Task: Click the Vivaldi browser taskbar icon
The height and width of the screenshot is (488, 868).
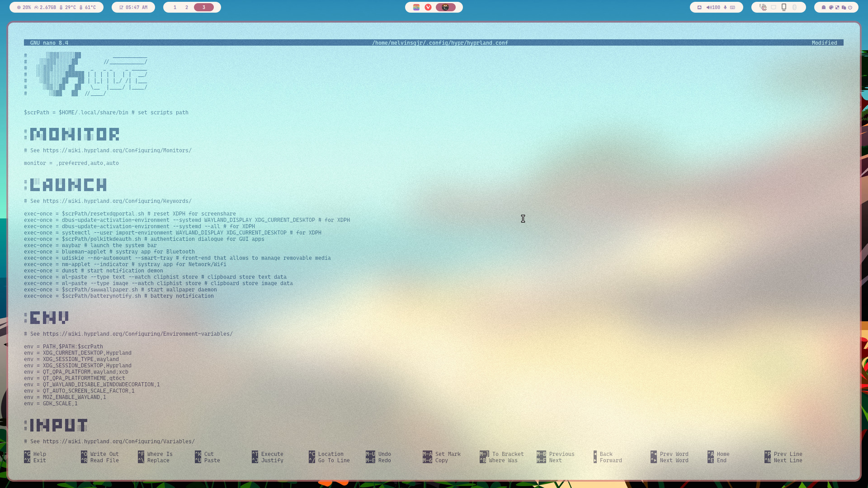Action: click(428, 7)
